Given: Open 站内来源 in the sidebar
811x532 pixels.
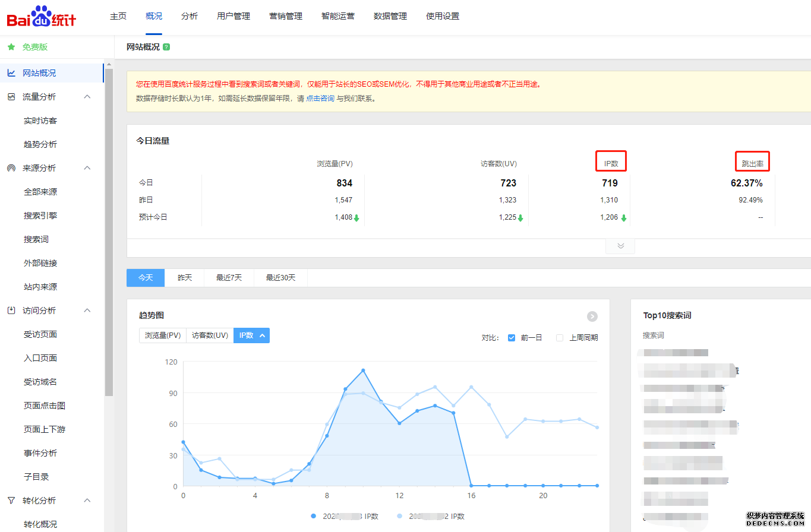Looking at the screenshot, I should click(x=40, y=287).
